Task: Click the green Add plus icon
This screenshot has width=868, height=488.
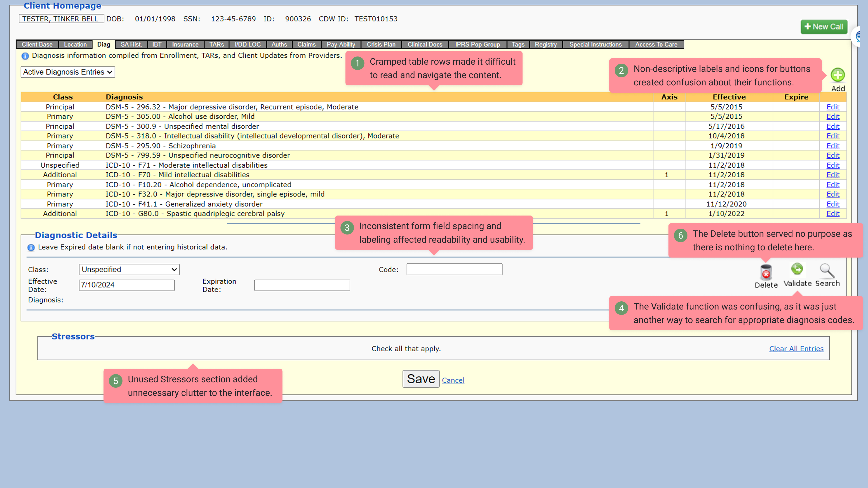Action: point(838,75)
